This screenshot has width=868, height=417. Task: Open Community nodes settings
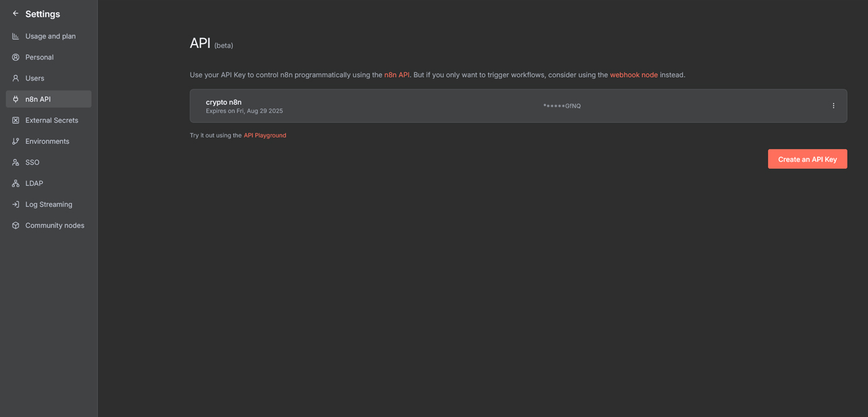(x=55, y=226)
